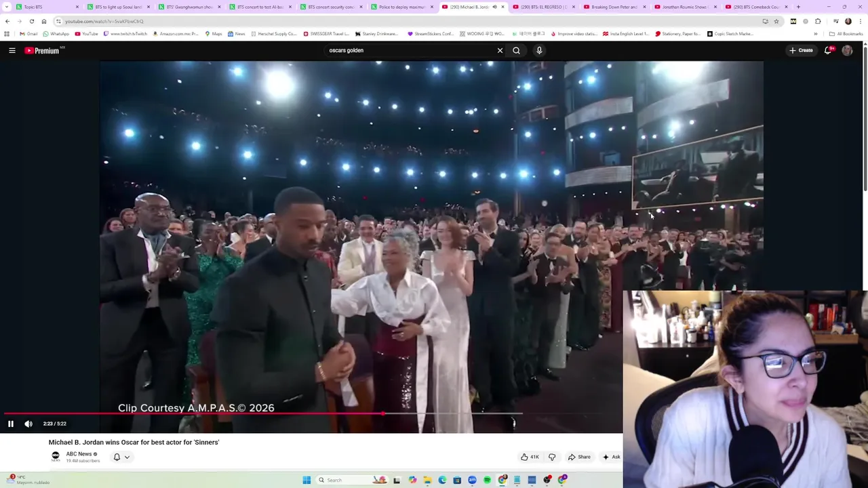Like the video (41K)
Screen dimensions: 868x488
530,457
